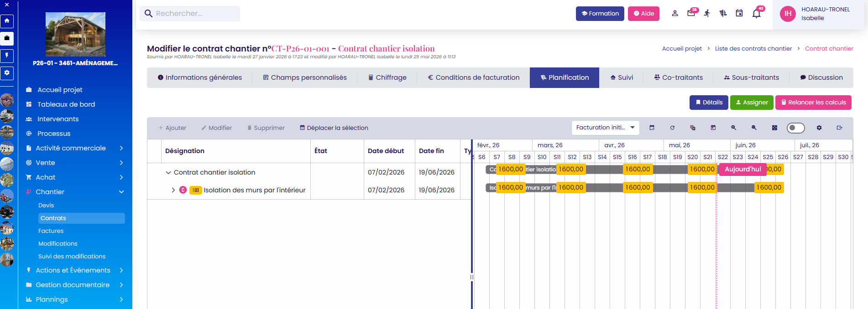The height and width of the screenshot is (309, 868).
Task: Open the Co-traitants tab
Action: (x=678, y=77)
